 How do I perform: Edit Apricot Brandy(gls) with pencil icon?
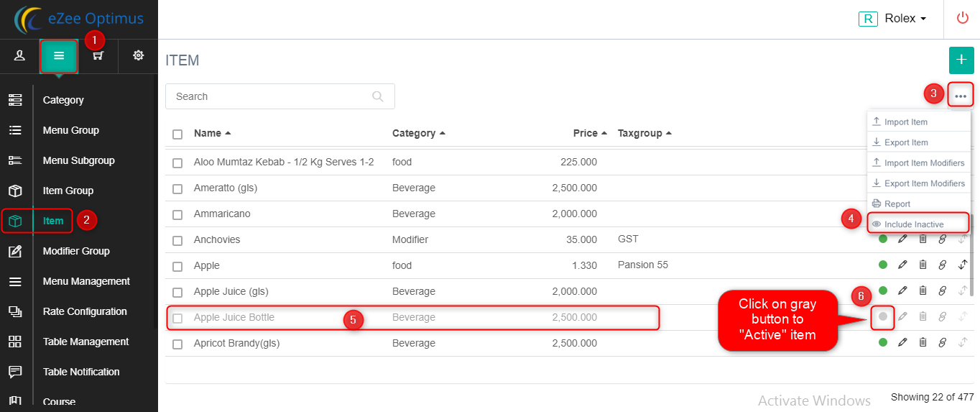click(x=903, y=342)
